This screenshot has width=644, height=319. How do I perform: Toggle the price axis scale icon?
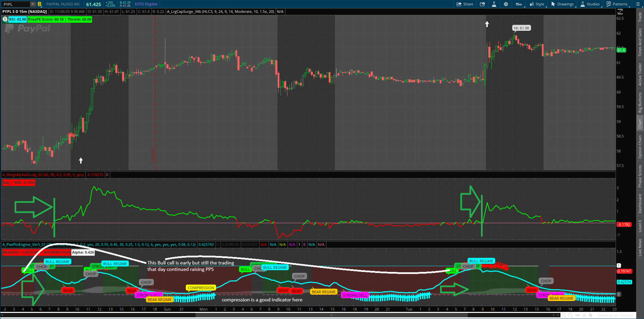pos(620,12)
